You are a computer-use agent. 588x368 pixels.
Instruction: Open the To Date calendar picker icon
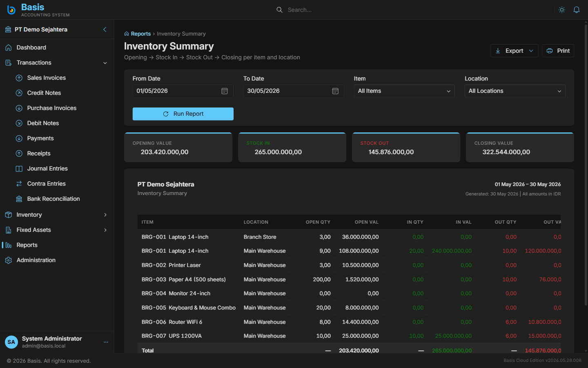[335, 91]
